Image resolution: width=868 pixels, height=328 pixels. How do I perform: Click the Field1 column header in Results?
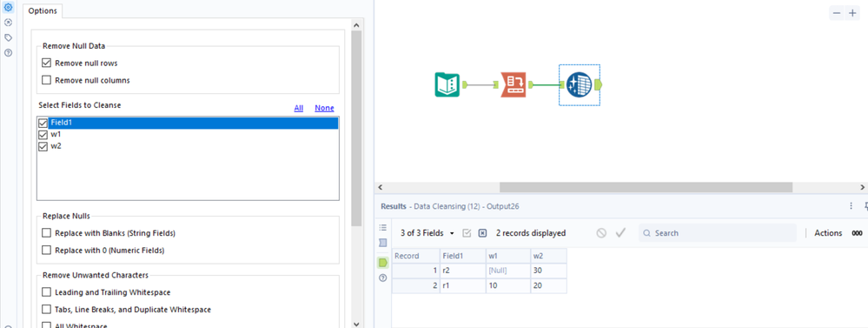point(463,256)
